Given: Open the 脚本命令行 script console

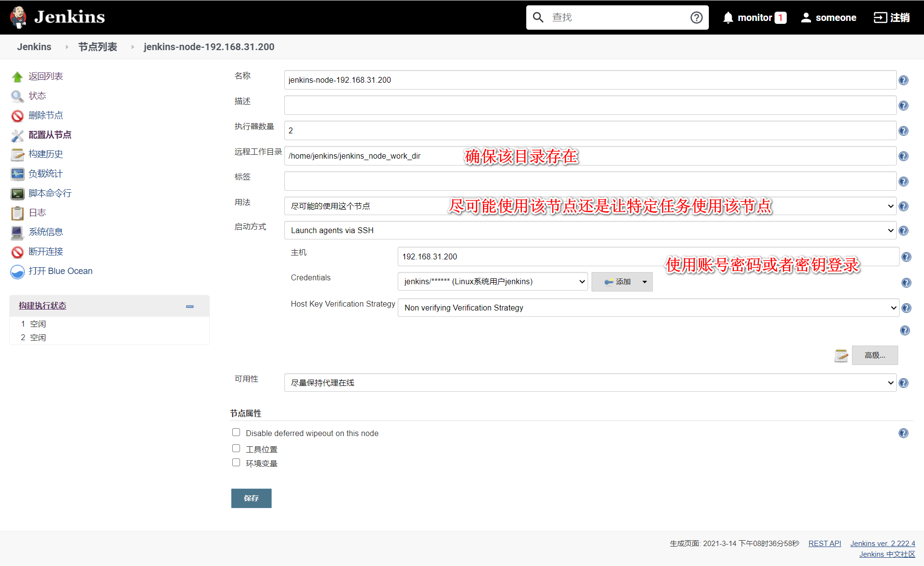Looking at the screenshot, I should [x=49, y=193].
